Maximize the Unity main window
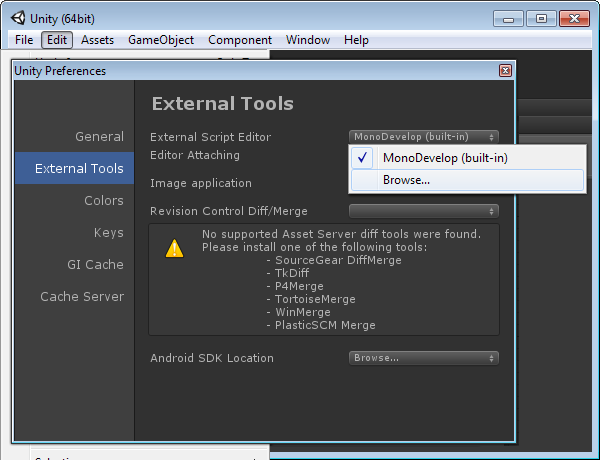600x460 pixels. (x=541, y=19)
